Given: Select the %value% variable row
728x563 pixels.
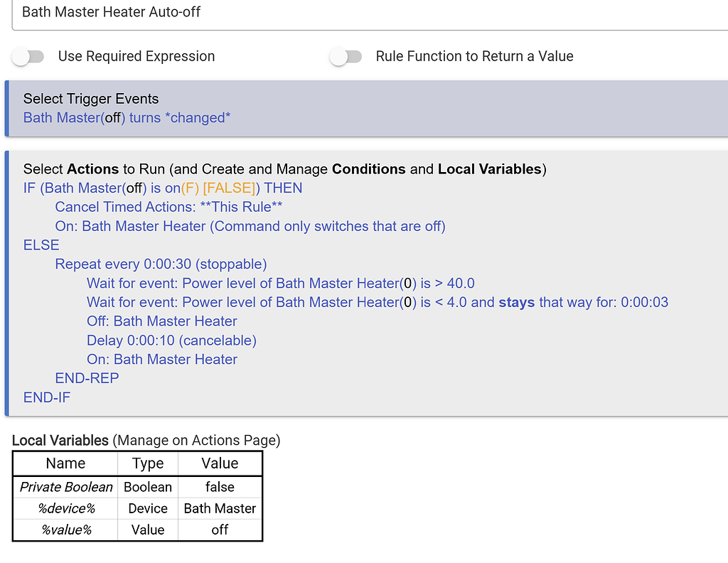Looking at the screenshot, I should (65, 530).
